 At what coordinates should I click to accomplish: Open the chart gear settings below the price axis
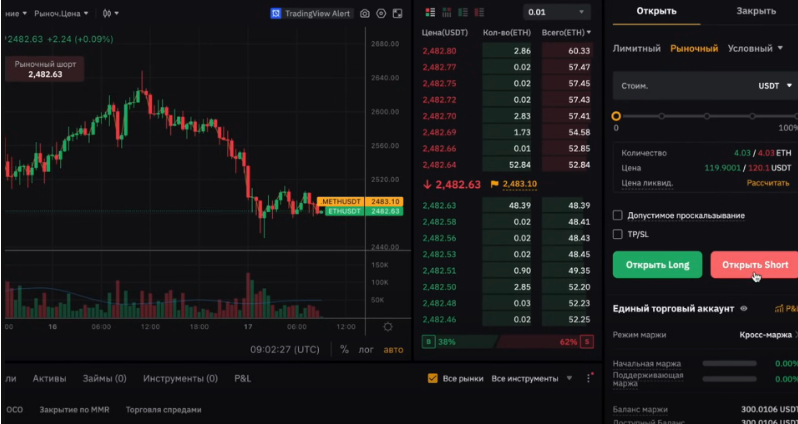point(388,327)
